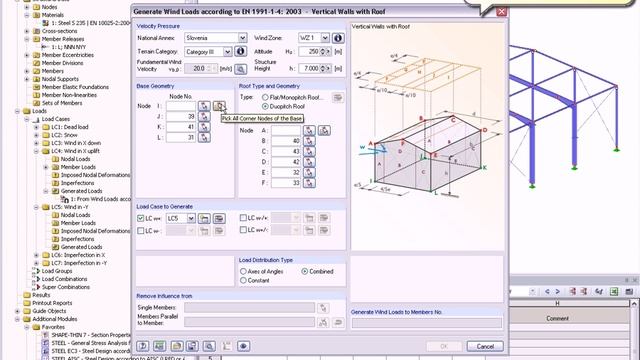
Task: Enable LC w+/- checkbox
Action: 243,230
